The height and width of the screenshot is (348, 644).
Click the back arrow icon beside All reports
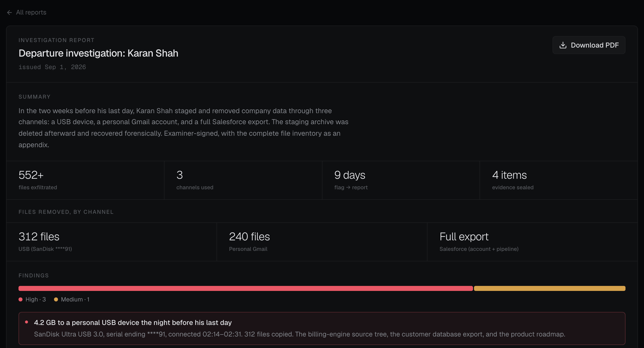tap(9, 13)
